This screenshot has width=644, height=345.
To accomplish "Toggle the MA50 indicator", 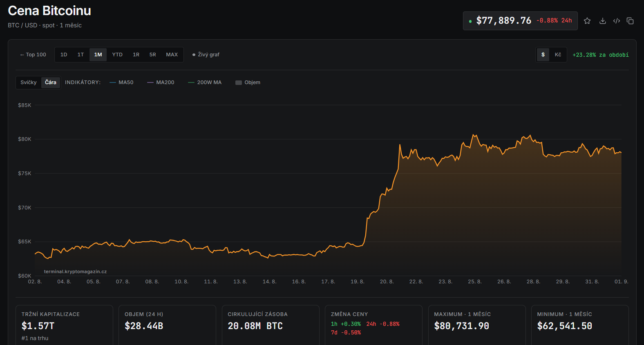I will point(122,82).
